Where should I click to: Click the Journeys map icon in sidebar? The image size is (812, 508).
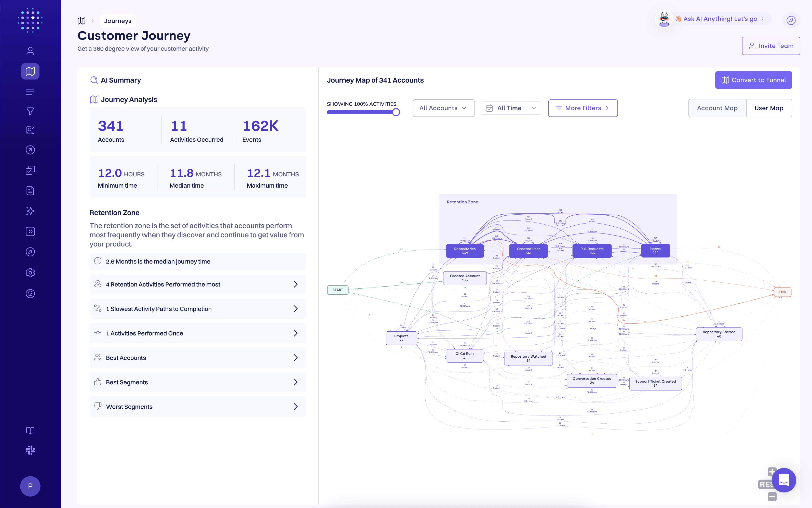[30, 71]
